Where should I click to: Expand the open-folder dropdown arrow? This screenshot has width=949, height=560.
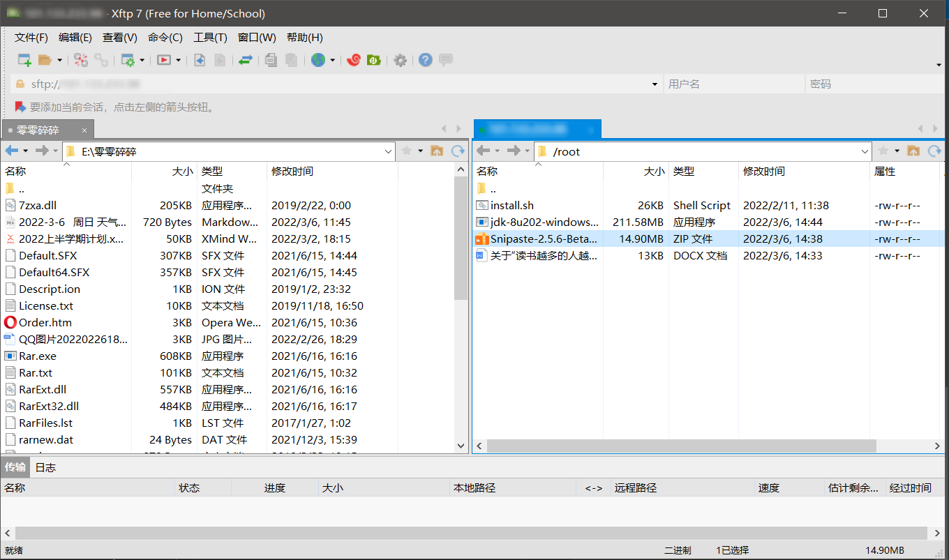61,60
